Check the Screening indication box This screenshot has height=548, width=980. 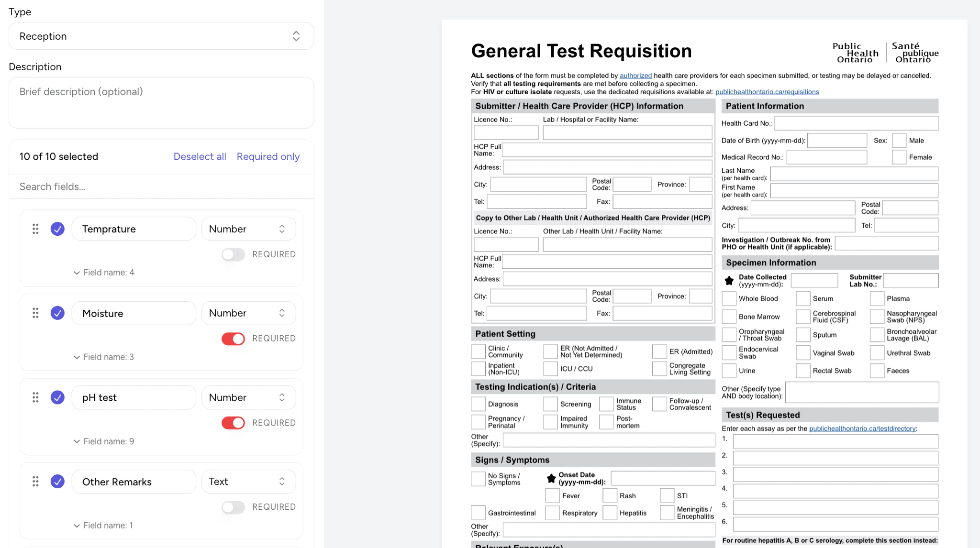pos(550,404)
